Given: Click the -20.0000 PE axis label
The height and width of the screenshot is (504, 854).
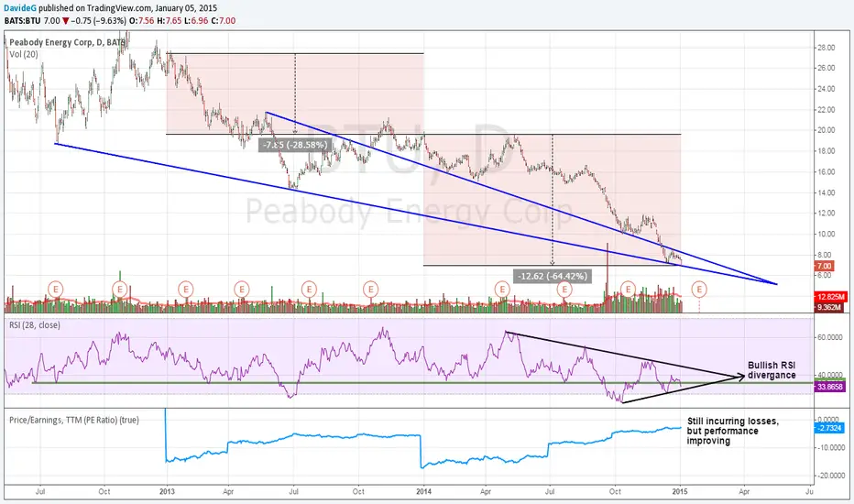Looking at the screenshot, I should pyautogui.click(x=829, y=476).
